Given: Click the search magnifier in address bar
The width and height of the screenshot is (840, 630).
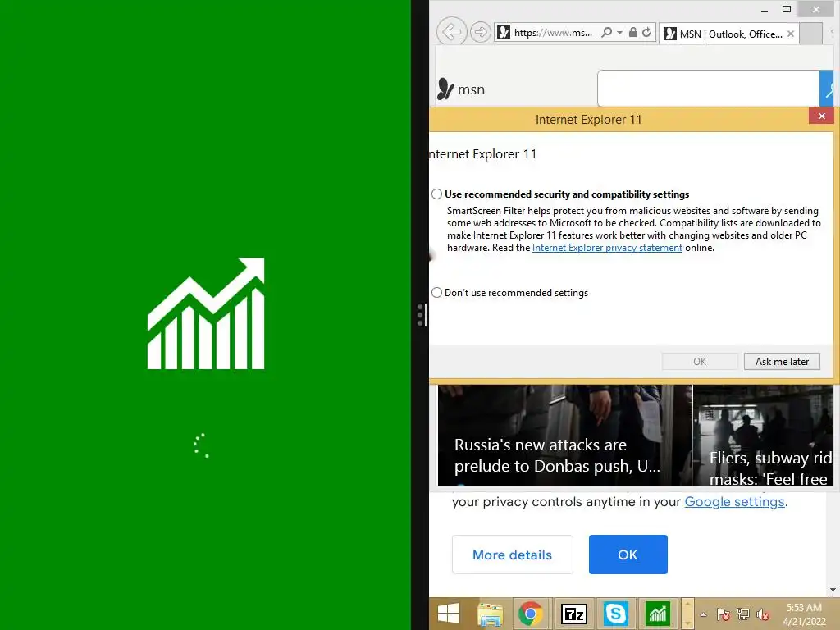Looking at the screenshot, I should point(606,32).
